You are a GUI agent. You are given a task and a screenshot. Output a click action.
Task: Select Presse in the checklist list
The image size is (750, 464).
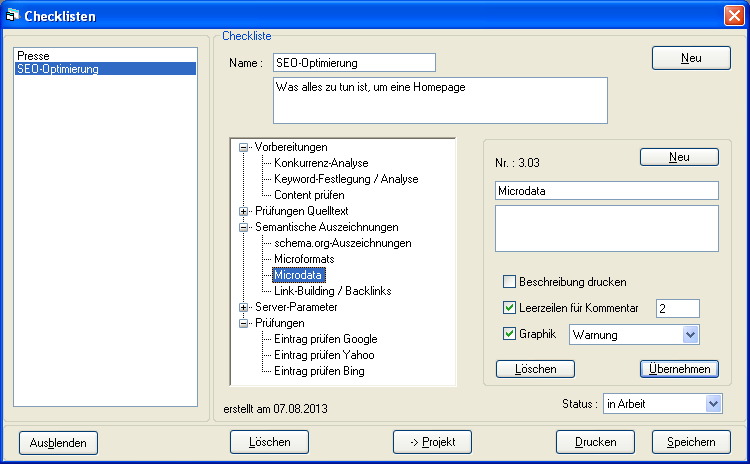[33, 56]
